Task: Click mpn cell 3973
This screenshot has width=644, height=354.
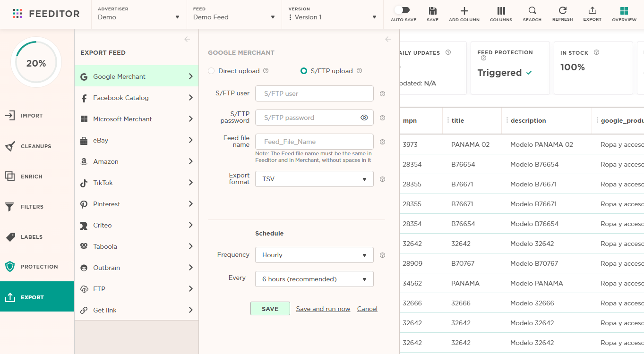Action: click(410, 144)
